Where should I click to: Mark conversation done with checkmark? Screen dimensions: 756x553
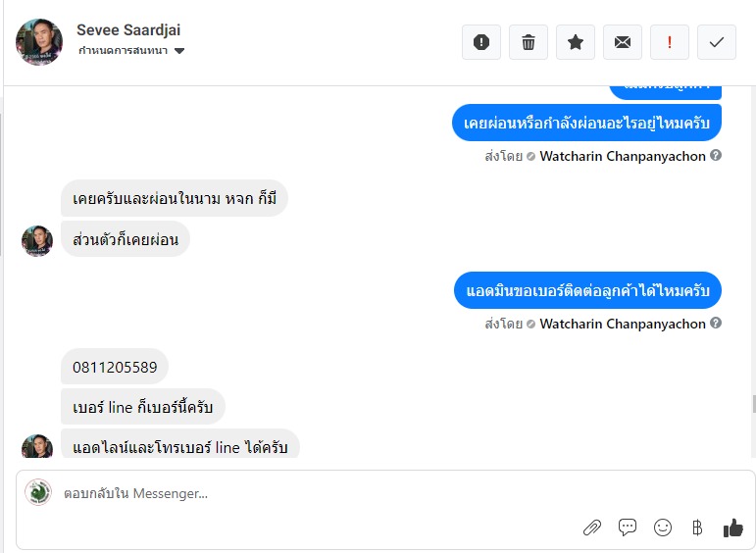[x=717, y=42]
